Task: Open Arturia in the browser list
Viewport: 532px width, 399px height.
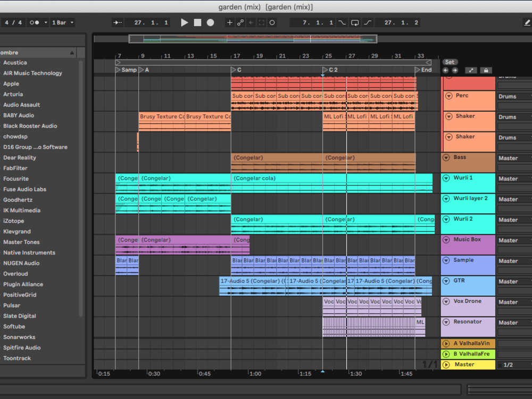Action: point(13,94)
